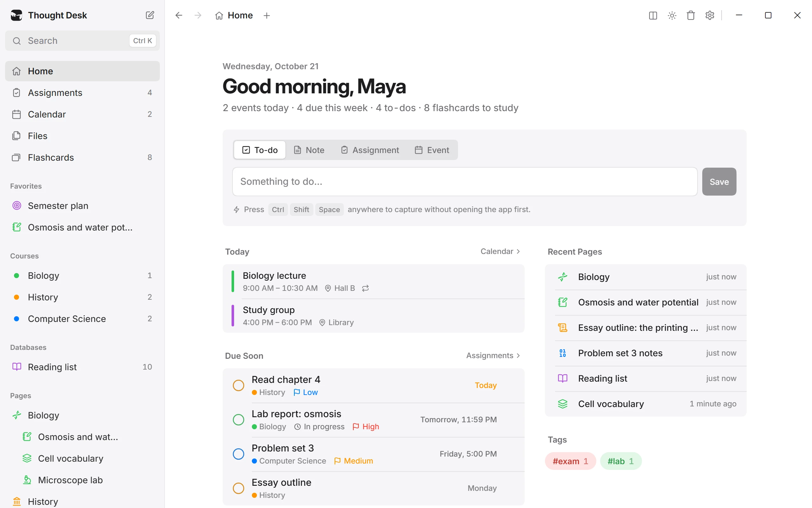This screenshot has height=508, width=812.
Task: Switch theme with the sun icon
Action: pyautogui.click(x=672, y=16)
